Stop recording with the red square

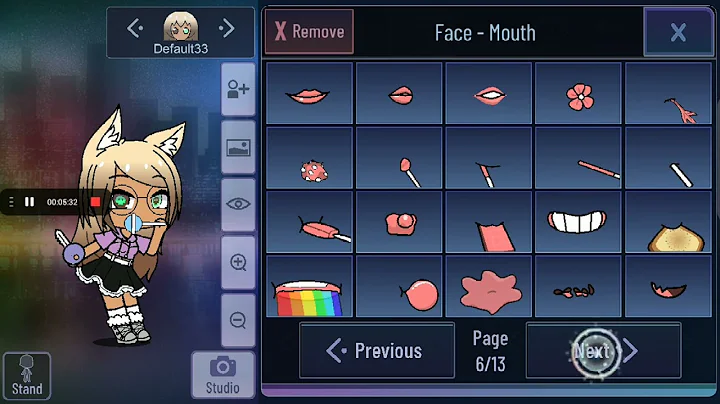coord(96,202)
